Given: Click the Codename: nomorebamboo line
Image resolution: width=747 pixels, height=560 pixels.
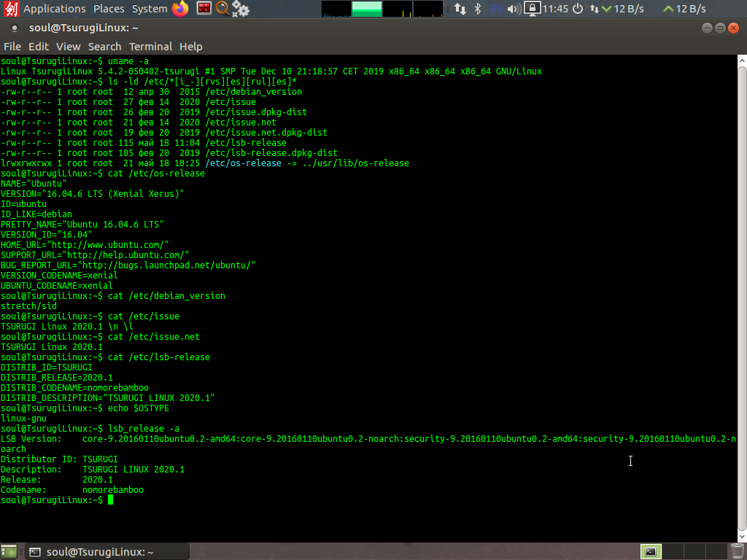Looking at the screenshot, I should click(72, 490).
